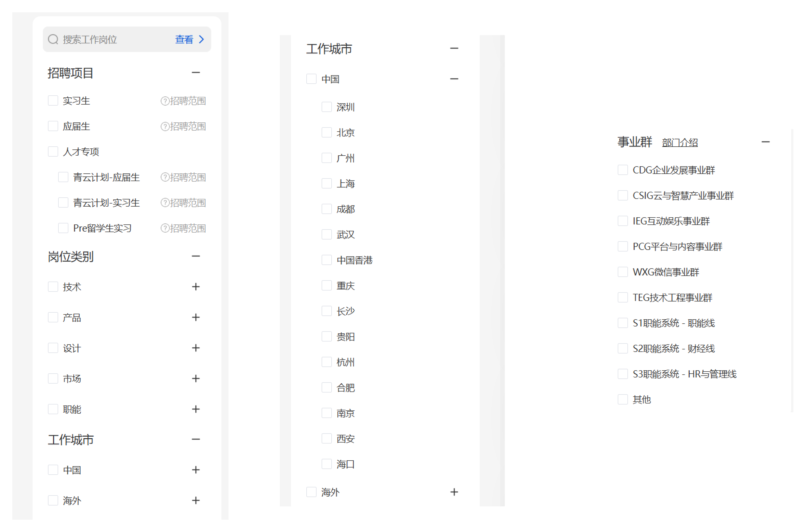Click the 查看 search button
The width and height of the screenshot is (806, 532).
tap(184, 39)
